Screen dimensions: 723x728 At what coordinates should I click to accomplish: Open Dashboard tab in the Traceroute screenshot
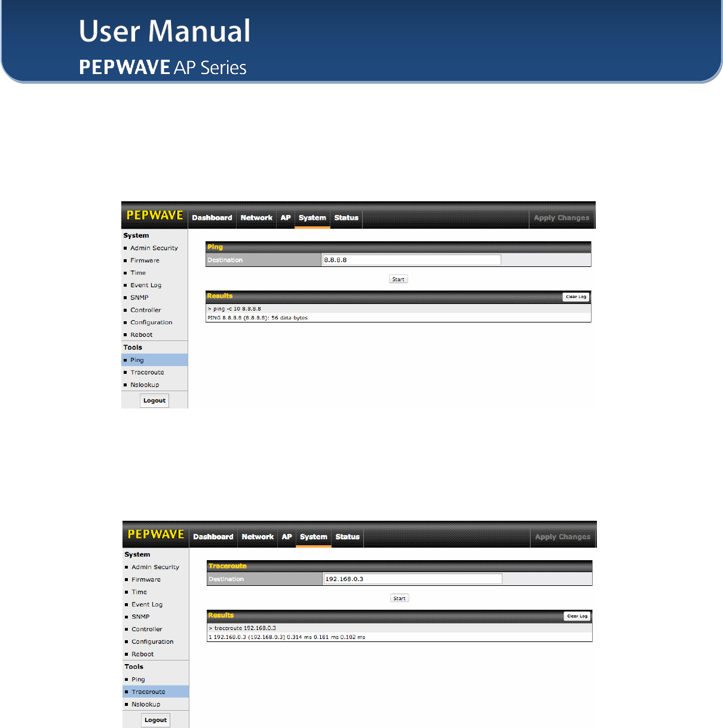(x=213, y=537)
